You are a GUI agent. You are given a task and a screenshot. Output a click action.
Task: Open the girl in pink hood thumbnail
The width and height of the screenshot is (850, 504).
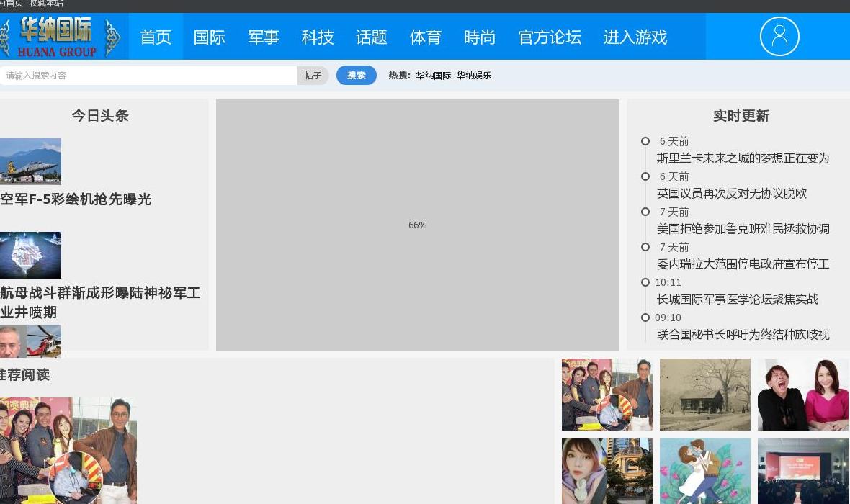tap(607, 471)
